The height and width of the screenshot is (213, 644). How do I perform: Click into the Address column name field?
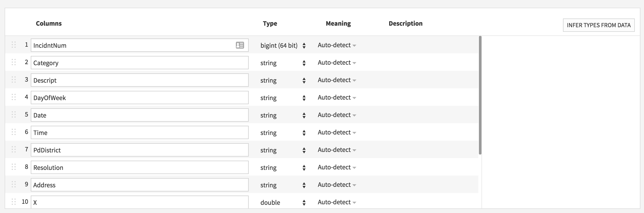pyautogui.click(x=140, y=185)
